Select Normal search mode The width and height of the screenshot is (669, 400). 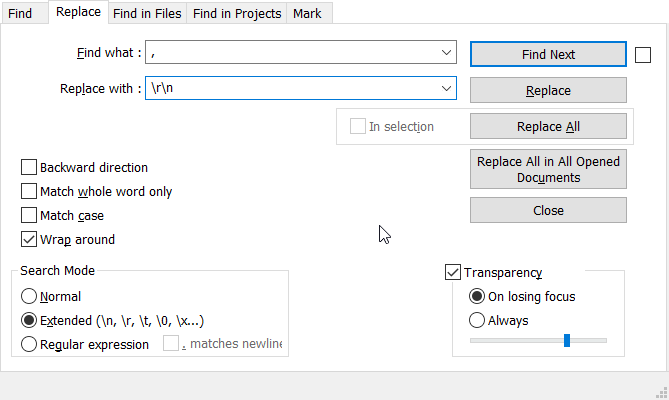click(29, 297)
